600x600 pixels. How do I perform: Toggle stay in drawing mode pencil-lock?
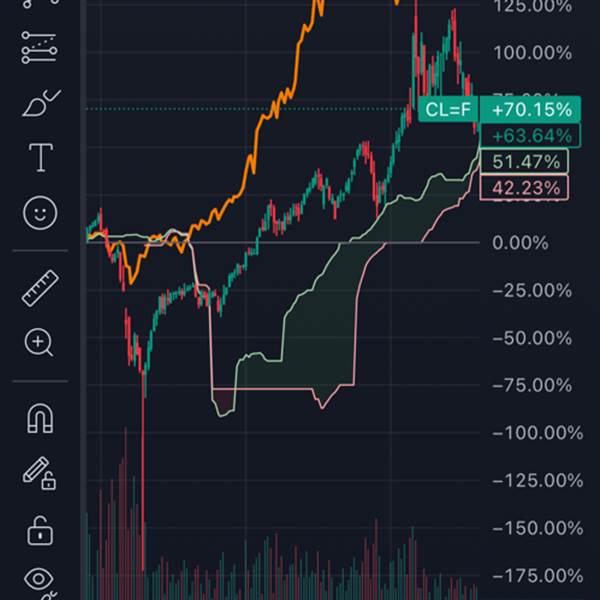click(39, 474)
